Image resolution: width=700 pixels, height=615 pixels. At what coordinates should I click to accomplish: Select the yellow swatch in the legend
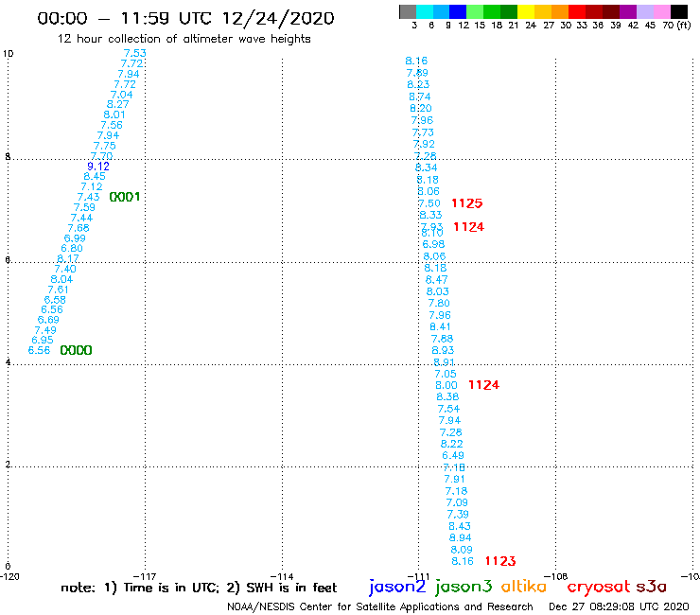click(526, 11)
